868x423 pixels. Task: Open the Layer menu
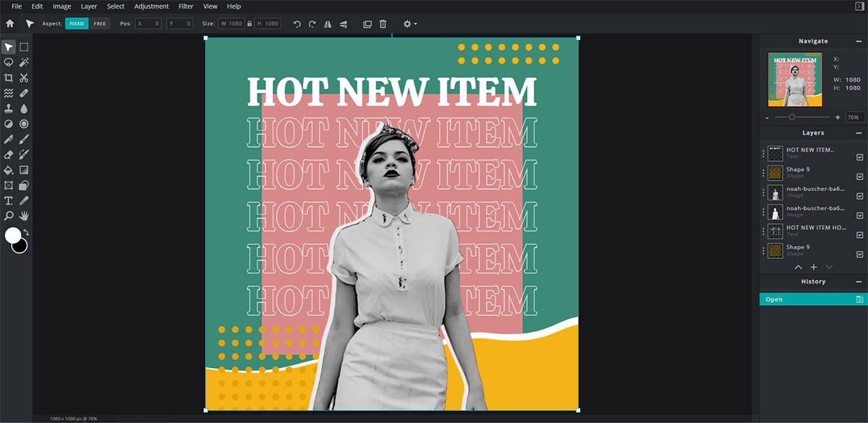point(89,7)
